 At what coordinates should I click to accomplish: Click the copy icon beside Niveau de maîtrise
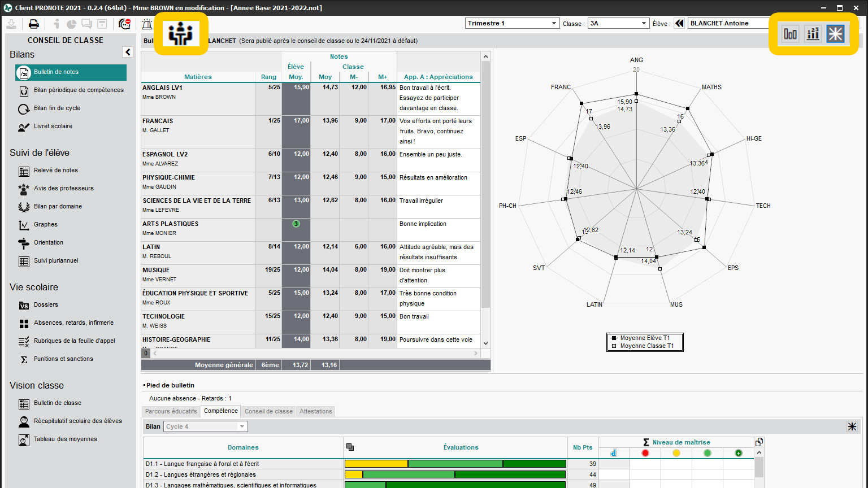(759, 442)
